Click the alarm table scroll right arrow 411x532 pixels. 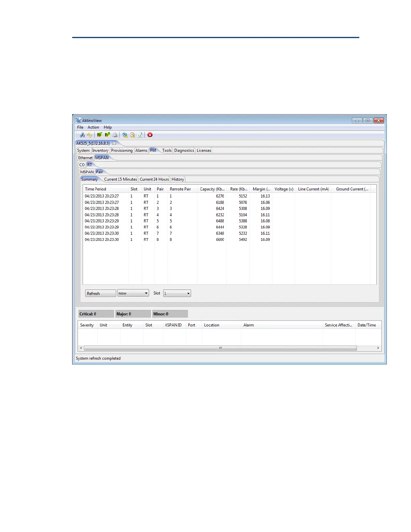pos(378,348)
